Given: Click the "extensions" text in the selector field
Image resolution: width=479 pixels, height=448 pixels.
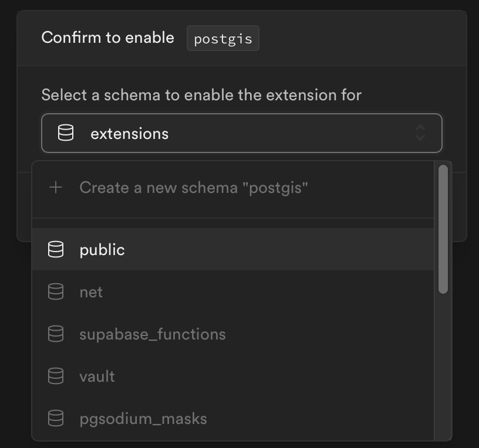Looking at the screenshot, I should (x=129, y=133).
